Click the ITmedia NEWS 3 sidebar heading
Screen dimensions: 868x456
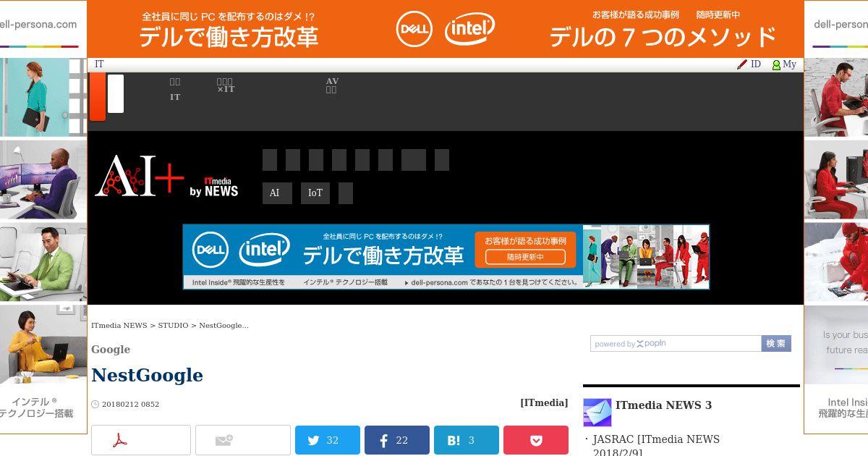[x=663, y=405]
